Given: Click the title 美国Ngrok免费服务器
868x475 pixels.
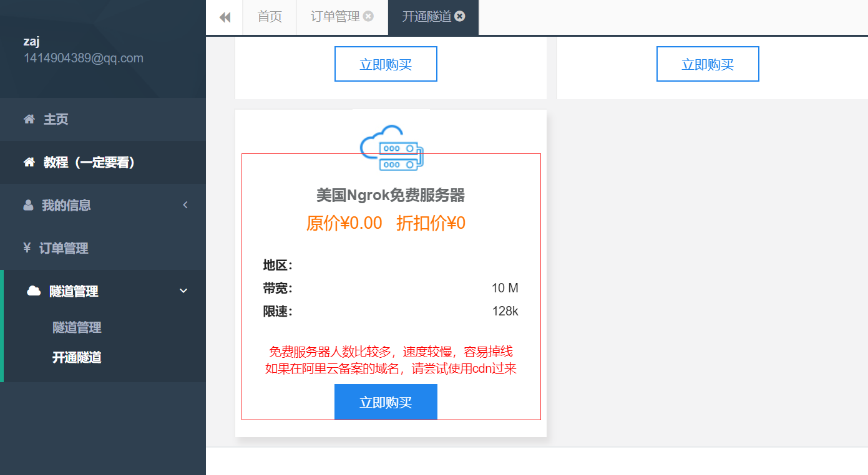Looking at the screenshot, I should [391, 196].
